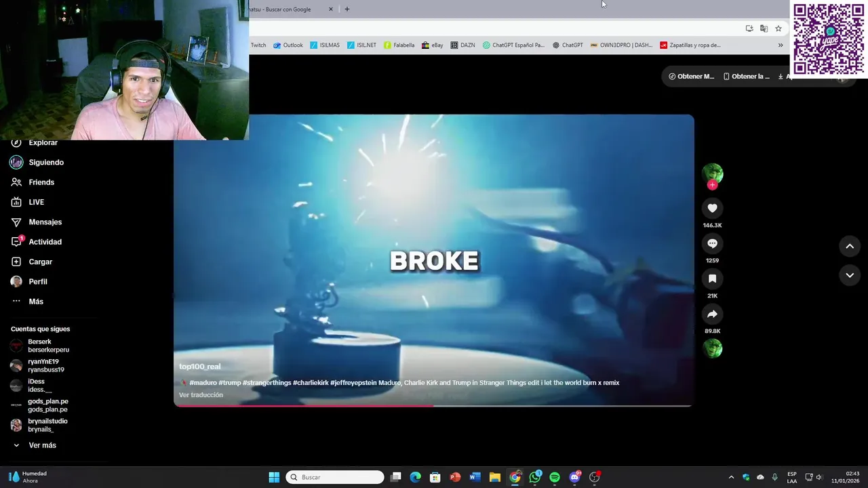Open the taskbar volume control
The image size is (868, 488).
click(819, 477)
